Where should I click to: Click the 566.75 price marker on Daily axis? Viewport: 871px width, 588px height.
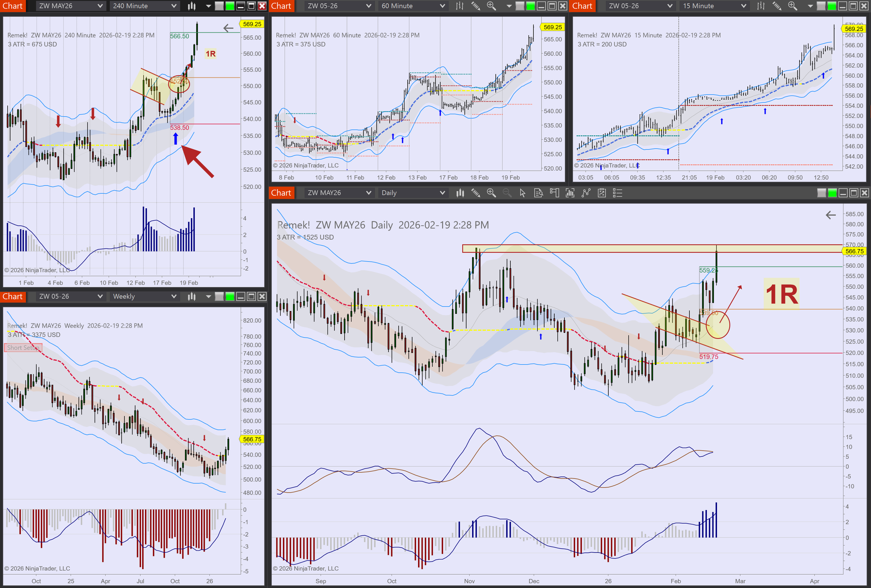pyautogui.click(x=854, y=252)
